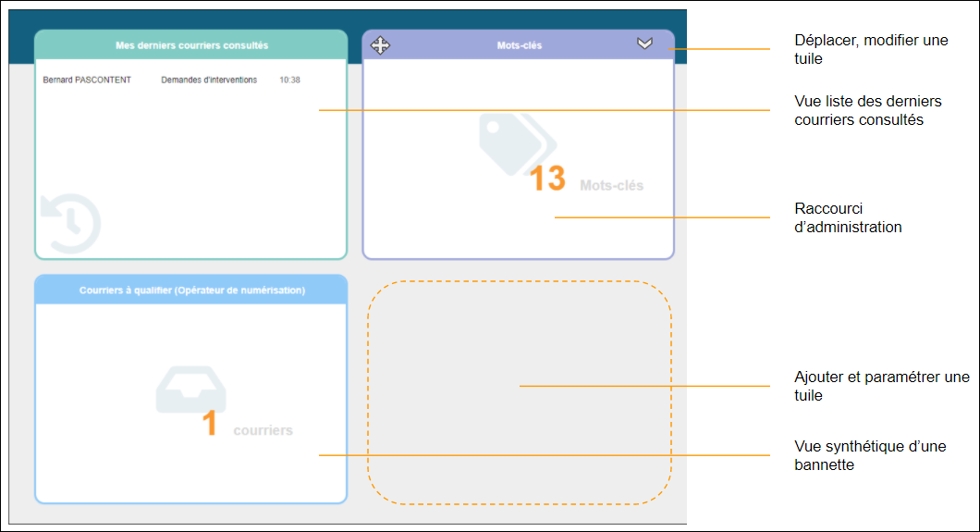Click the move-tile cross arrows icon
980x532 pixels.
click(x=380, y=44)
